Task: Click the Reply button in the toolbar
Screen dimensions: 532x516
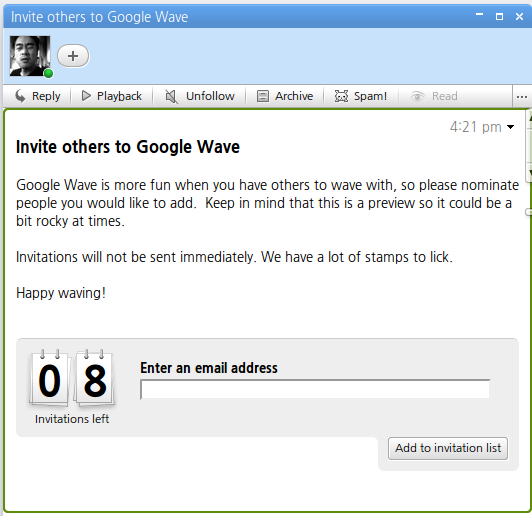Action: tap(37, 96)
